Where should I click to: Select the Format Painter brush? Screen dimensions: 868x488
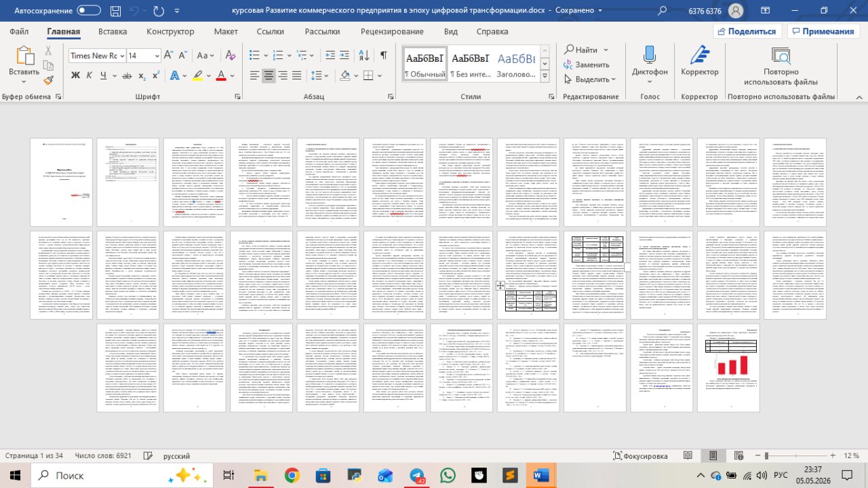click(48, 80)
